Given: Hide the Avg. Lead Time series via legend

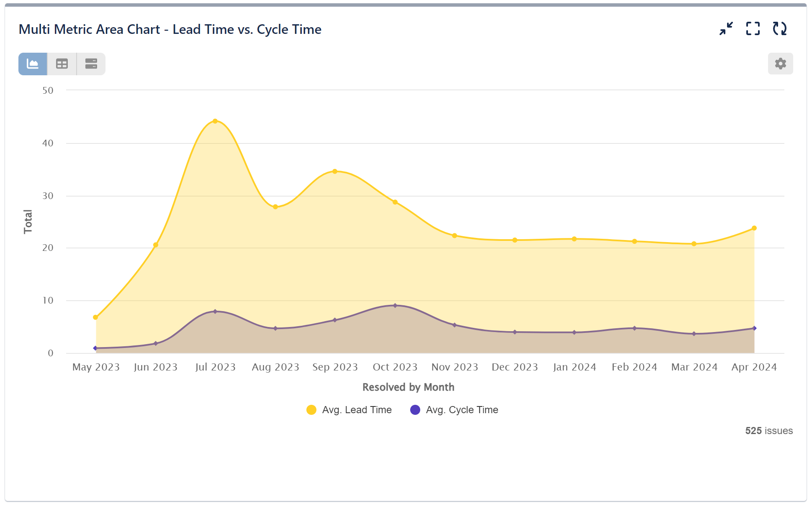Looking at the screenshot, I should 356,410.
